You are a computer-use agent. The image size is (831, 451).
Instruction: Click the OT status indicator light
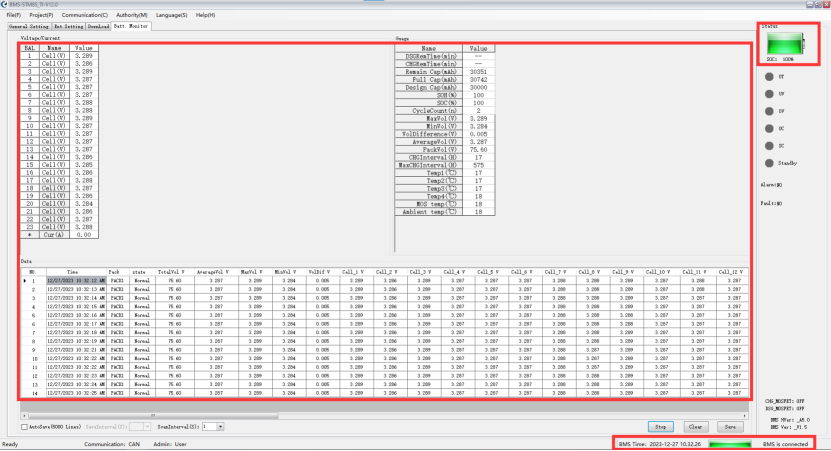(767, 76)
